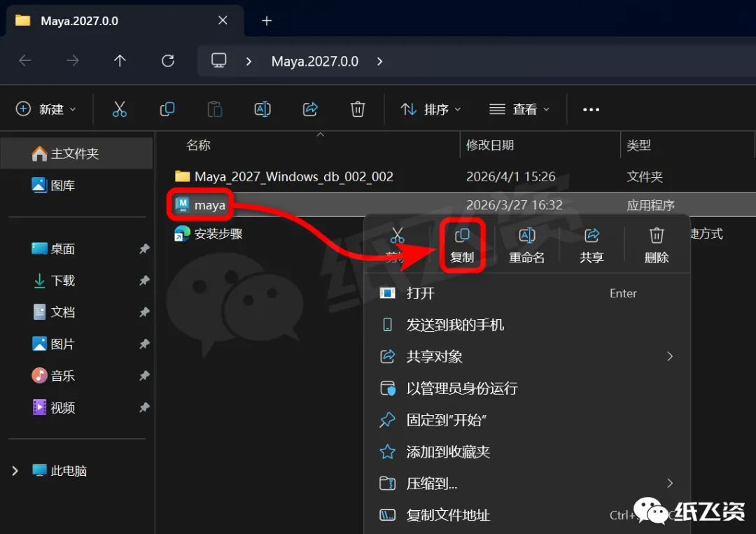
Task: Close the Maya.2027.0.0 tab
Action: point(223,20)
